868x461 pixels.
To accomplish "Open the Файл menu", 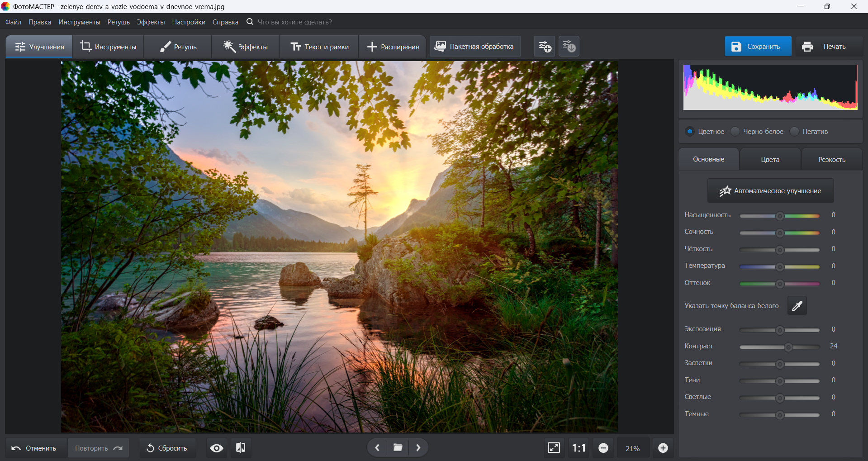I will 13,22.
